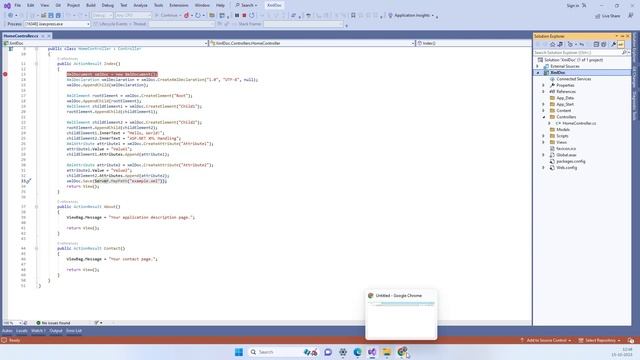
Task: Click the Windows Start button
Action: (239, 352)
